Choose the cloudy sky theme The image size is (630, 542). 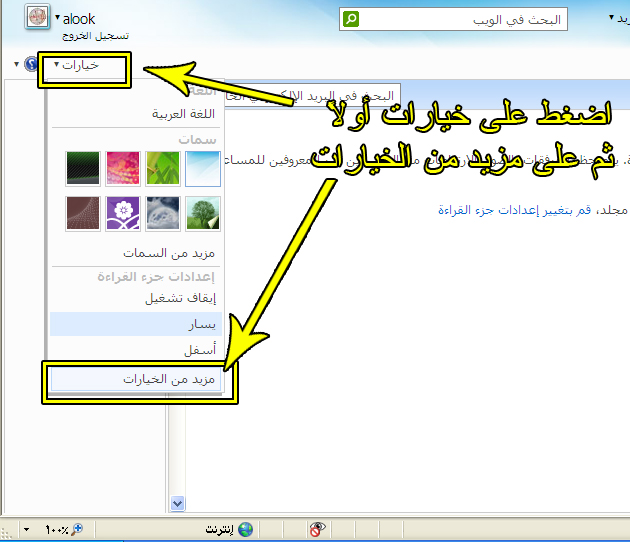click(x=162, y=213)
